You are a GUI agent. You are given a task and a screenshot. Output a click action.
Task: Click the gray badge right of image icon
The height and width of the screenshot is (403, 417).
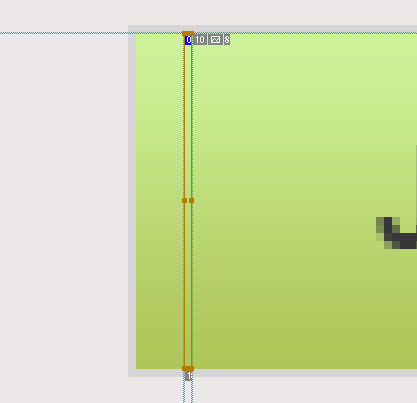tap(227, 40)
